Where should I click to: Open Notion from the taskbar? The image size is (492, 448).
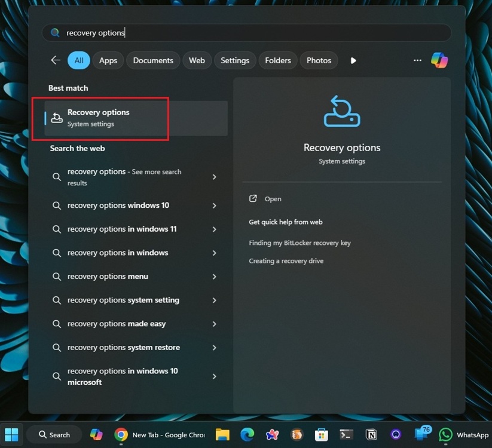(371, 434)
